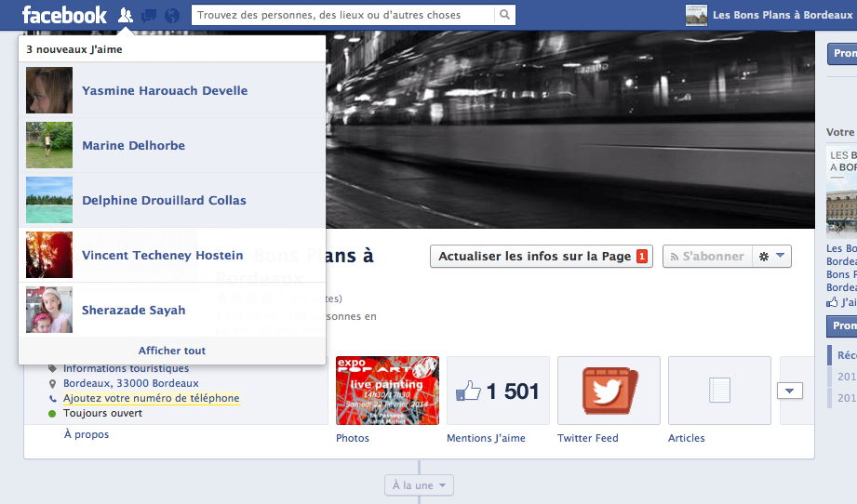Open Sherazade Sayah's profile

pyautogui.click(x=133, y=311)
